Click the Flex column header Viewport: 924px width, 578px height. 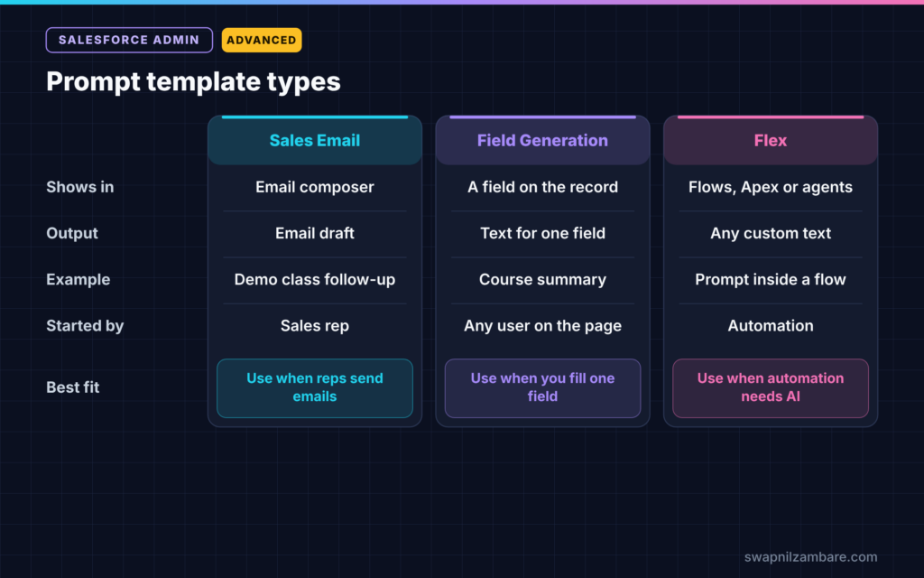tap(771, 140)
